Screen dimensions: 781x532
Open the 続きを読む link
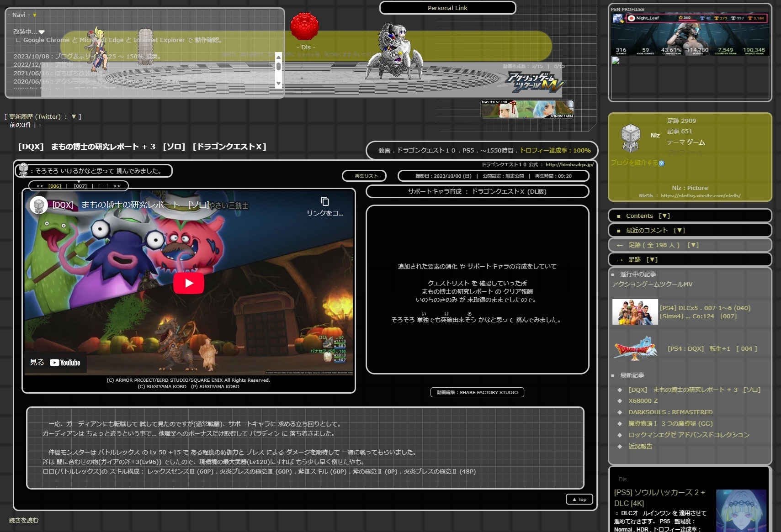pyautogui.click(x=24, y=520)
